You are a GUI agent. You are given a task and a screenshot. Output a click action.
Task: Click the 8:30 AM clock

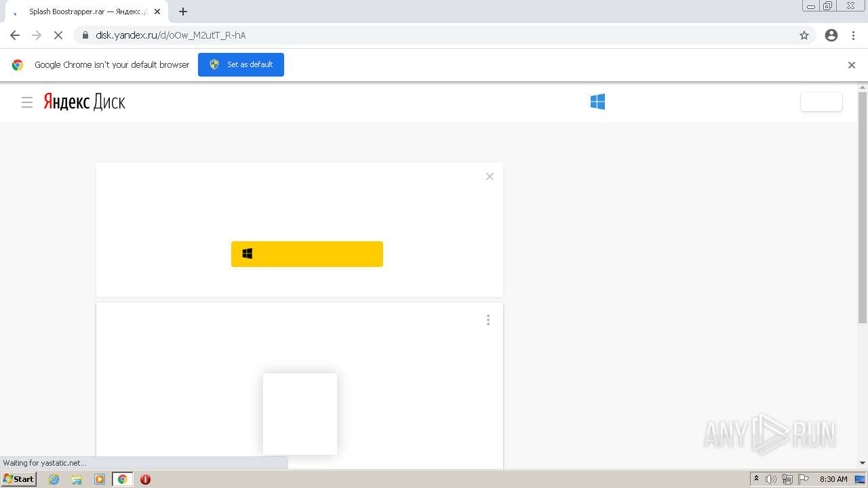tap(833, 479)
